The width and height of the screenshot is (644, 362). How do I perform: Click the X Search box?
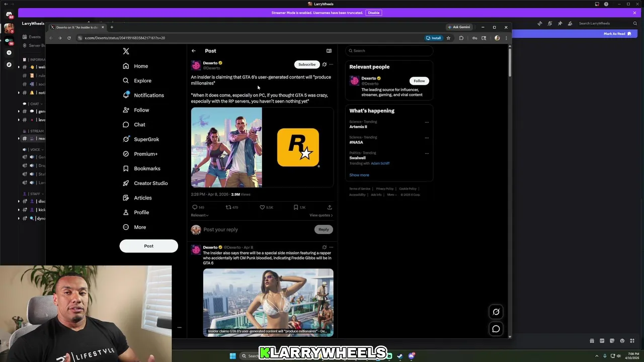point(389,51)
